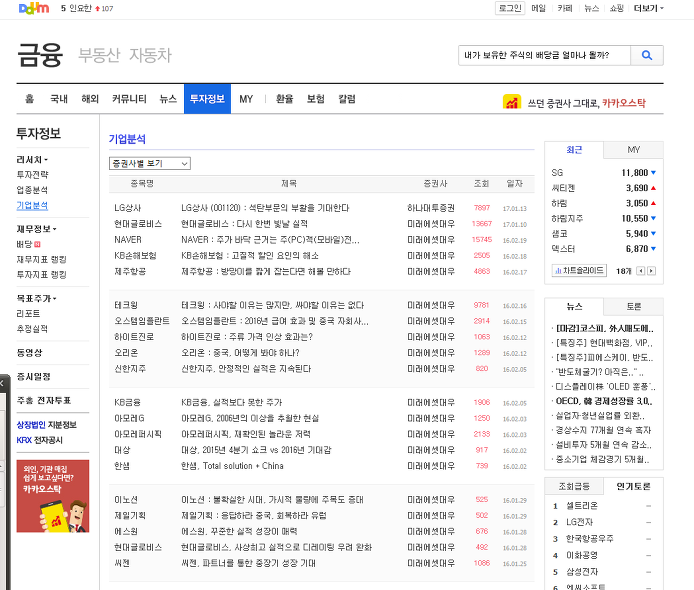Click the 인요한 trending search term

(80, 8)
